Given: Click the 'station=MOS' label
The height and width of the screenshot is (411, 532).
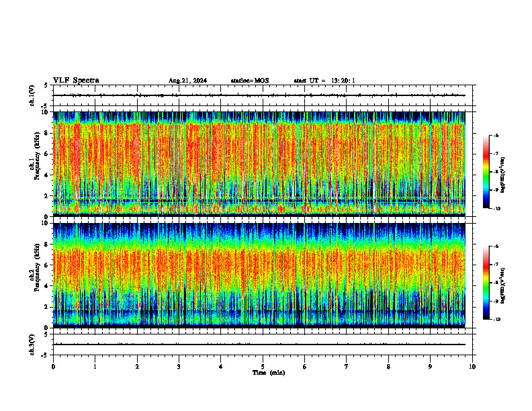Looking at the screenshot, I should point(250,81).
